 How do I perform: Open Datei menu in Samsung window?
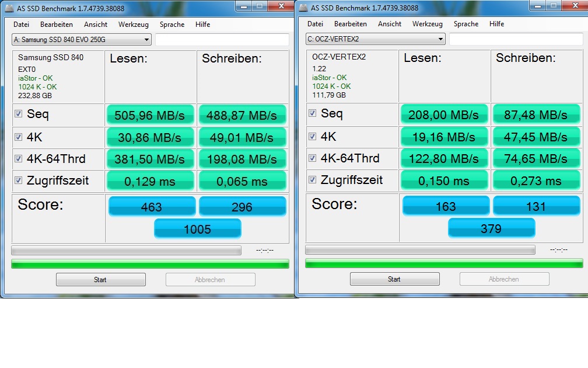click(x=21, y=25)
